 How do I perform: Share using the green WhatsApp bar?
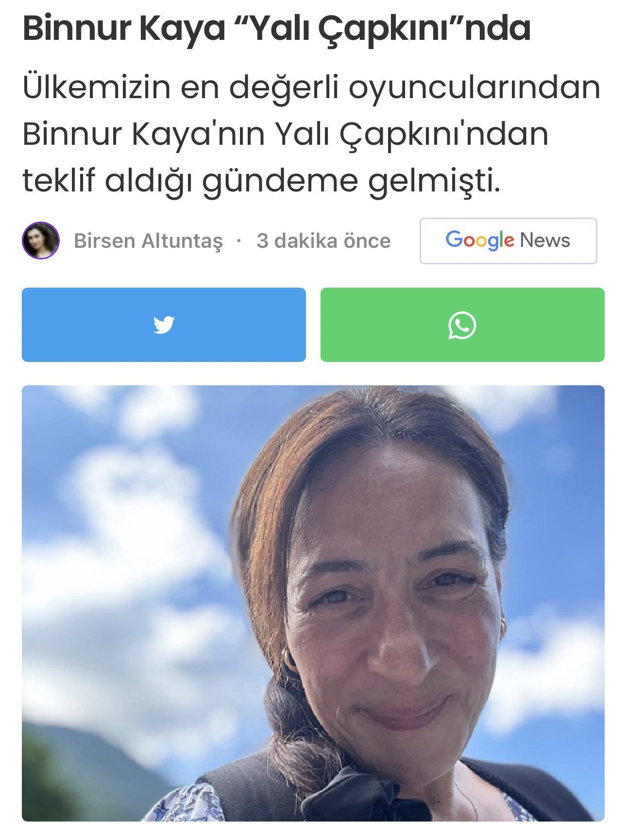[462, 325]
